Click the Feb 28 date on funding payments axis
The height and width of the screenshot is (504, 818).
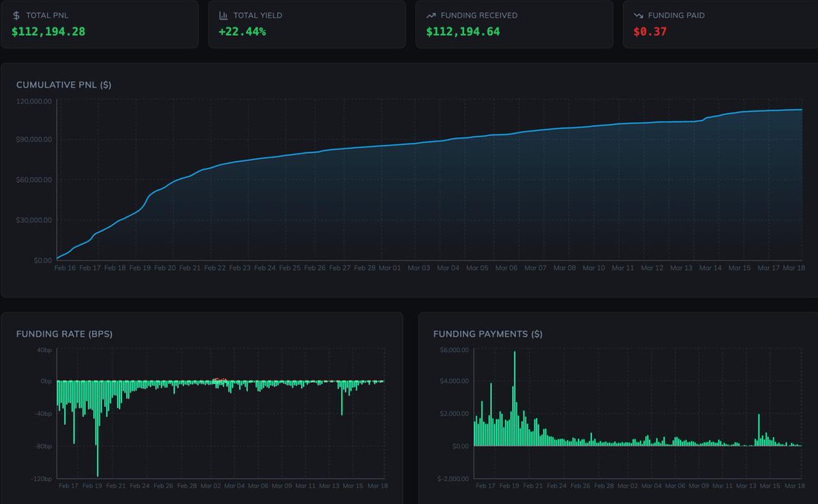tap(604, 486)
